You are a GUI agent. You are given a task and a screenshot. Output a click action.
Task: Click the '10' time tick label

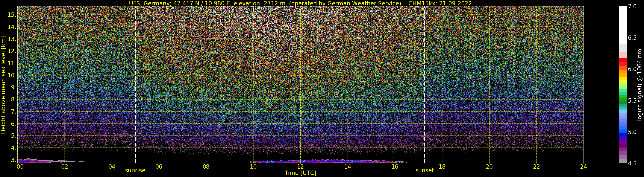click(x=253, y=166)
